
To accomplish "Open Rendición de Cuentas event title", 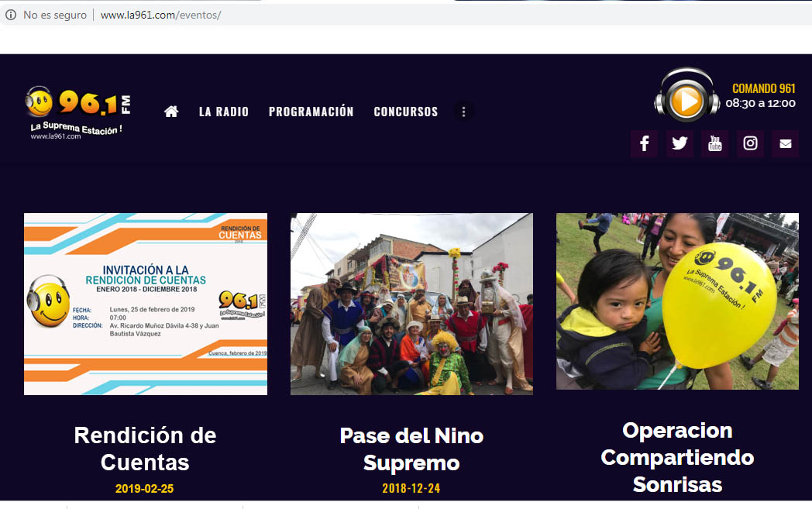I will 145,449.
